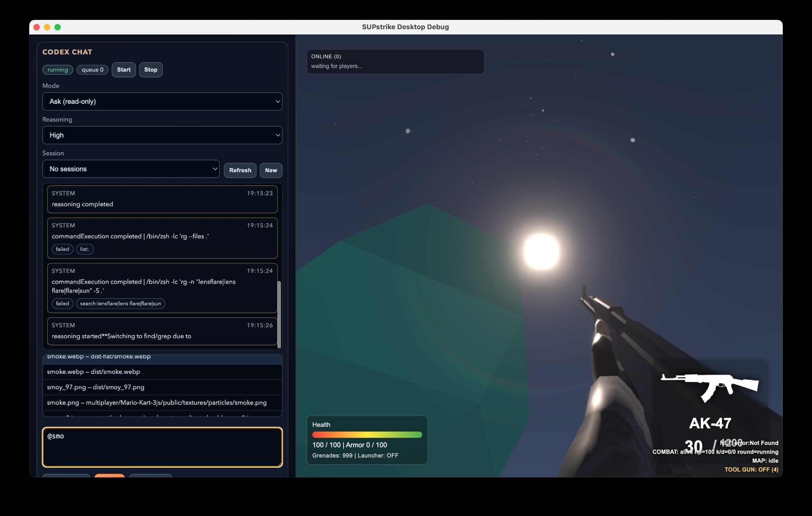This screenshot has width=812, height=516.
Task: Open the Session dropdown showing No sessions
Action: (131, 169)
